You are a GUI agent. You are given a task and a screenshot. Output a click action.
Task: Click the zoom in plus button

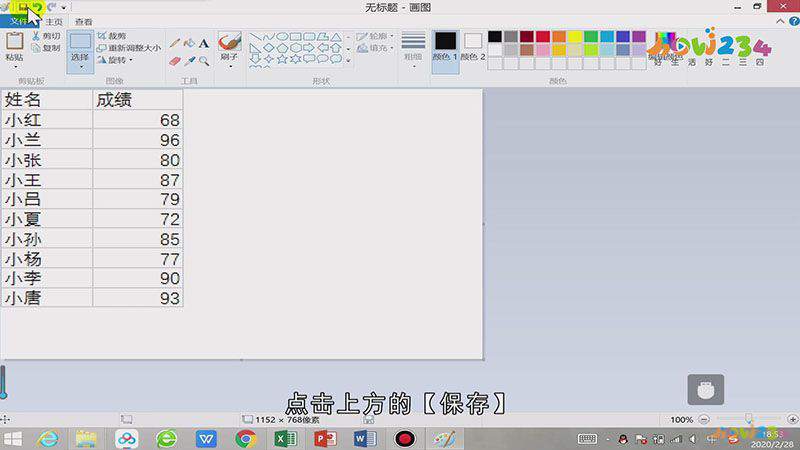coord(792,419)
